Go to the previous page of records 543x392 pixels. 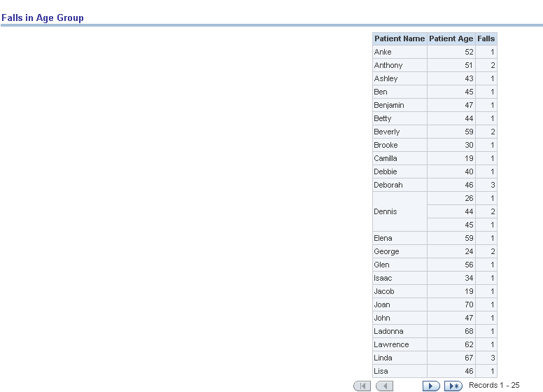click(384, 386)
